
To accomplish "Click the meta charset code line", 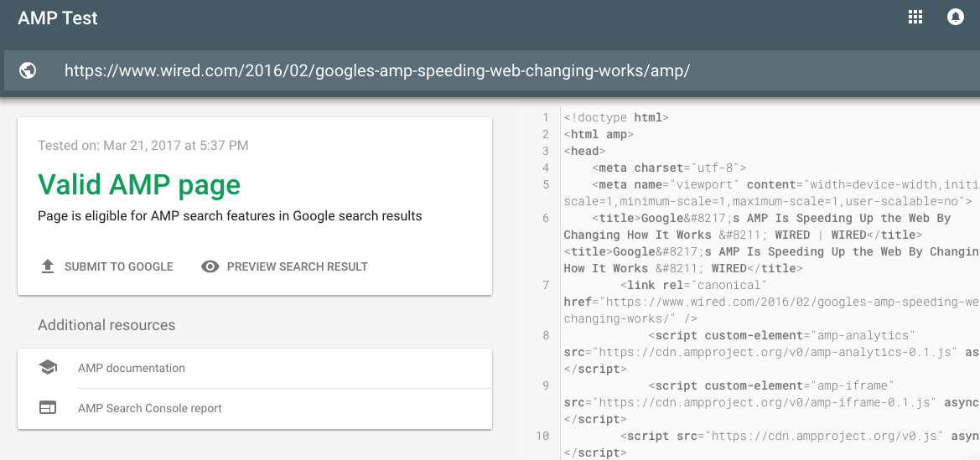I will [668, 168].
